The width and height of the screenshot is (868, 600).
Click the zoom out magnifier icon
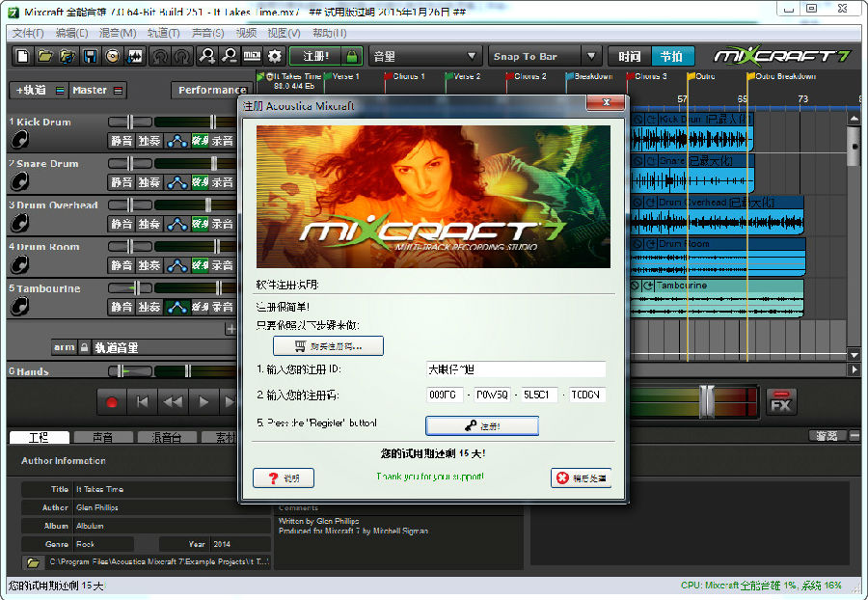230,56
